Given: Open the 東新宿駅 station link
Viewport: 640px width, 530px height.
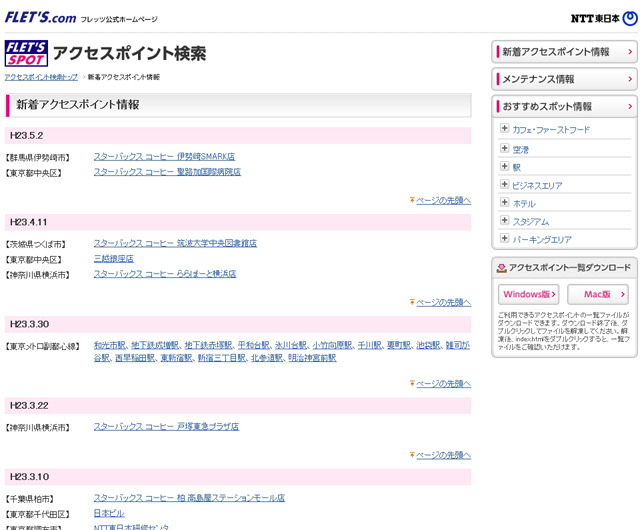Looking at the screenshot, I should (x=176, y=358).
